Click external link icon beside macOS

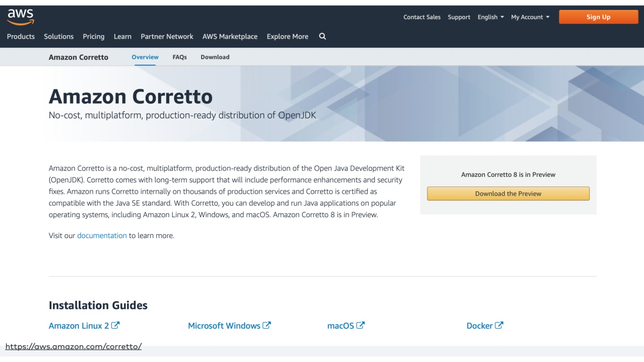[x=360, y=325]
